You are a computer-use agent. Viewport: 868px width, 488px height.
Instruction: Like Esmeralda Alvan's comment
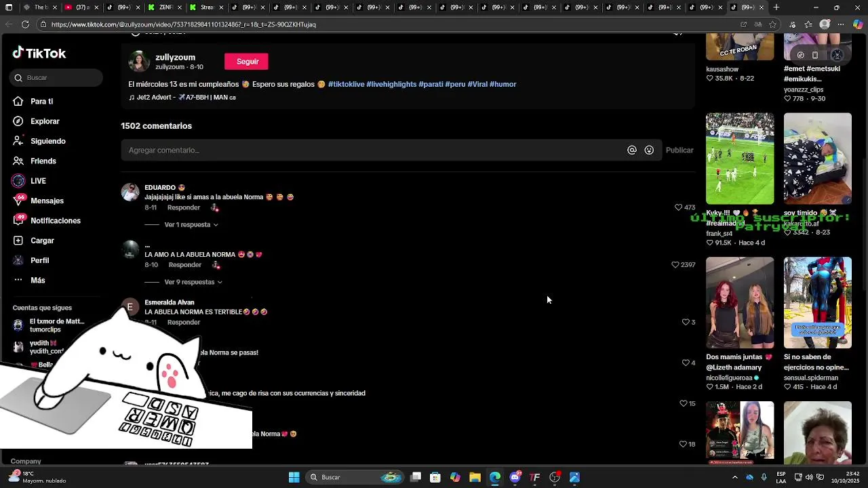point(685,322)
